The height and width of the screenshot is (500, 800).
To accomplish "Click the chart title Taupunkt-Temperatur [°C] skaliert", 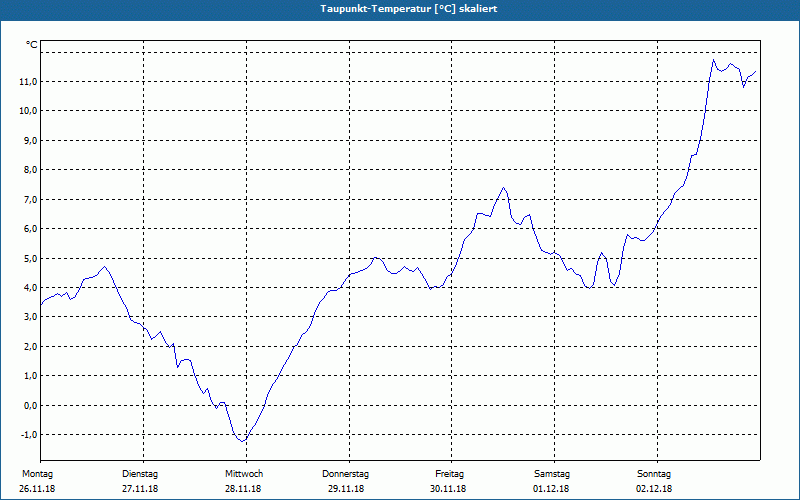I will pos(409,9).
